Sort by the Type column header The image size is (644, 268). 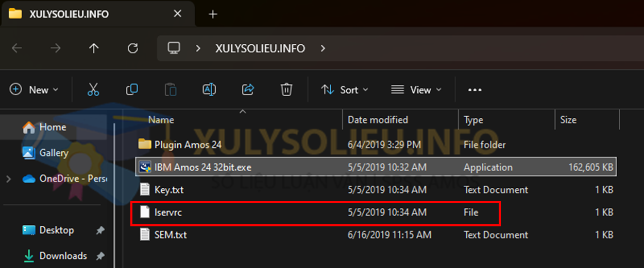473,120
